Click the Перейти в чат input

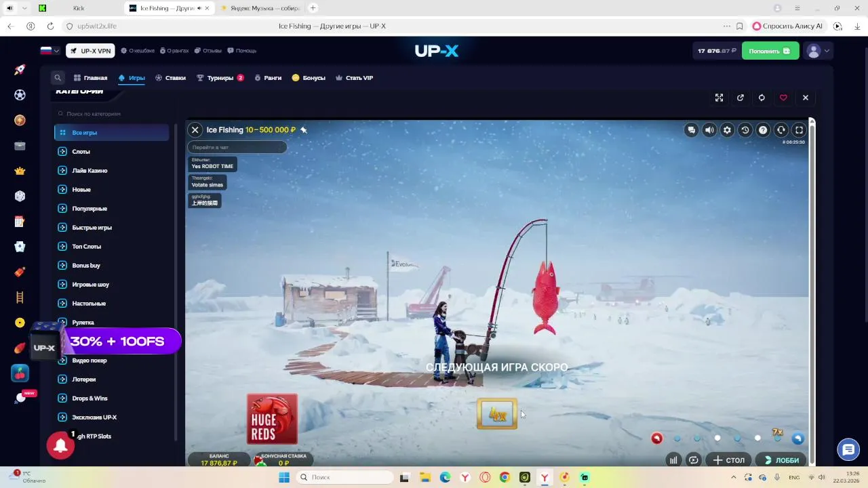(237, 147)
